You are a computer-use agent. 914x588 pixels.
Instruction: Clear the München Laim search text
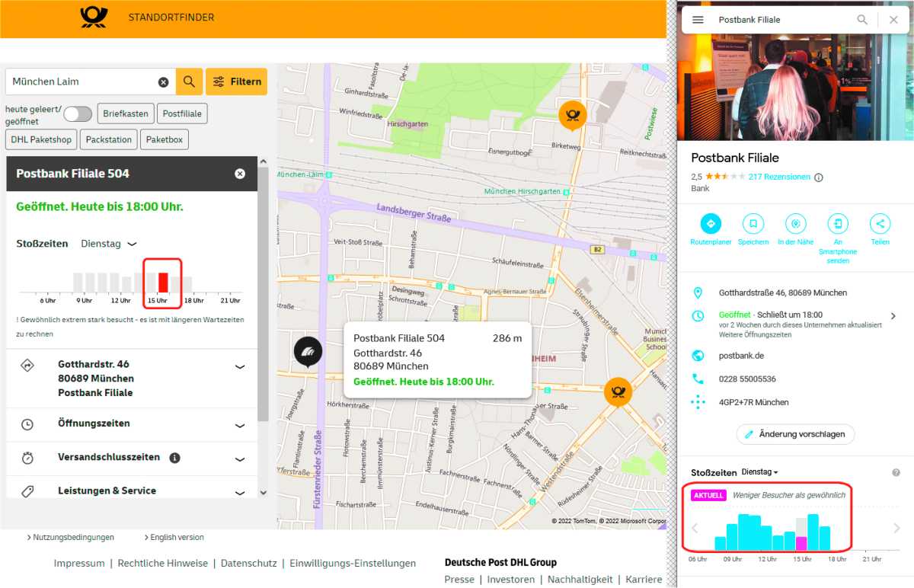coord(163,82)
